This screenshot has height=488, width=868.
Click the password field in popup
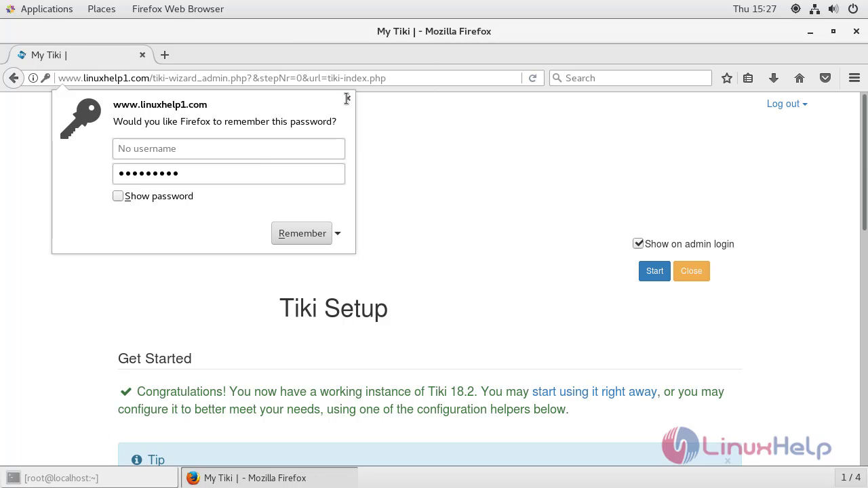click(x=229, y=174)
